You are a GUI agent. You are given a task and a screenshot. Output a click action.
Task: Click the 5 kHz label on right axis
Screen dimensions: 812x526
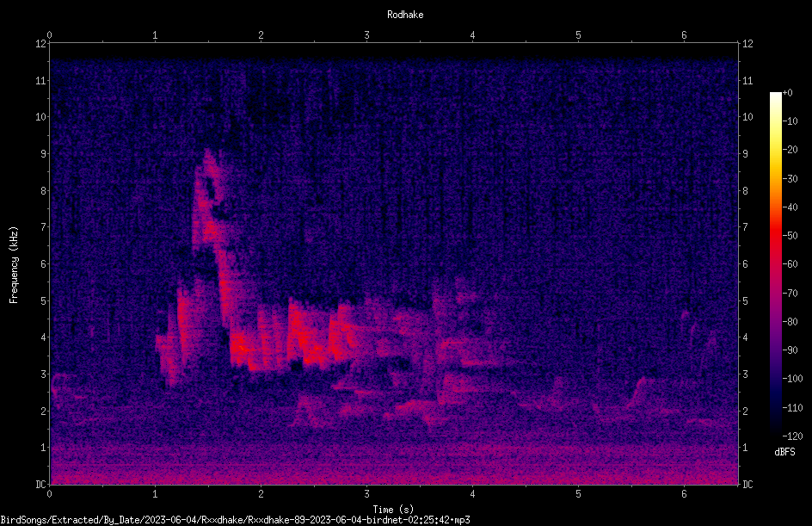click(x=745, y=300)
